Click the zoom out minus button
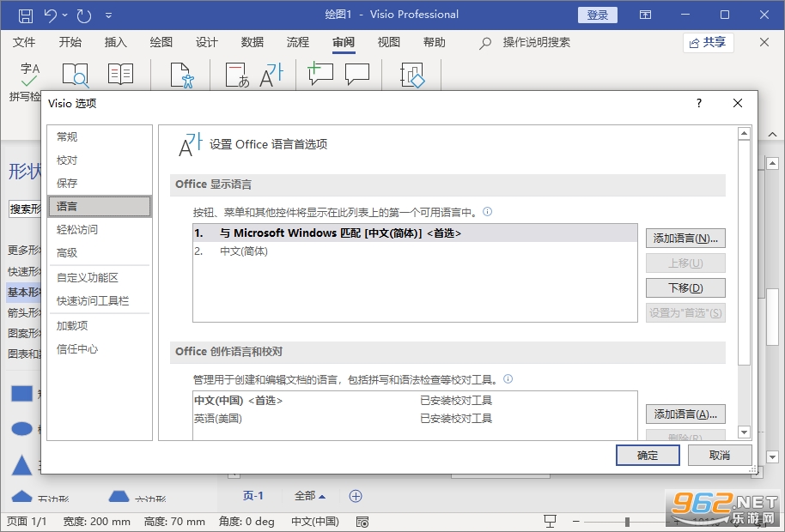The height and width of the screenshot is (532, 785). [x=575, y=522]
